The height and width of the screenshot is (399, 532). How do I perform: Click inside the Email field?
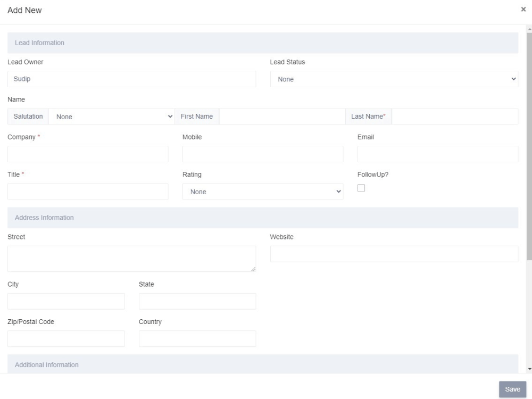pos(438,154)
